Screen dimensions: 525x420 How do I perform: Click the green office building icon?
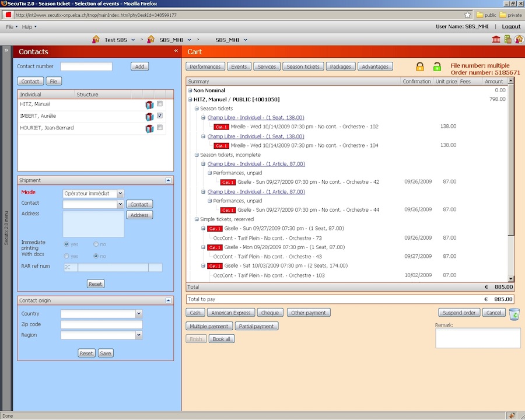[x=508, y=39]
